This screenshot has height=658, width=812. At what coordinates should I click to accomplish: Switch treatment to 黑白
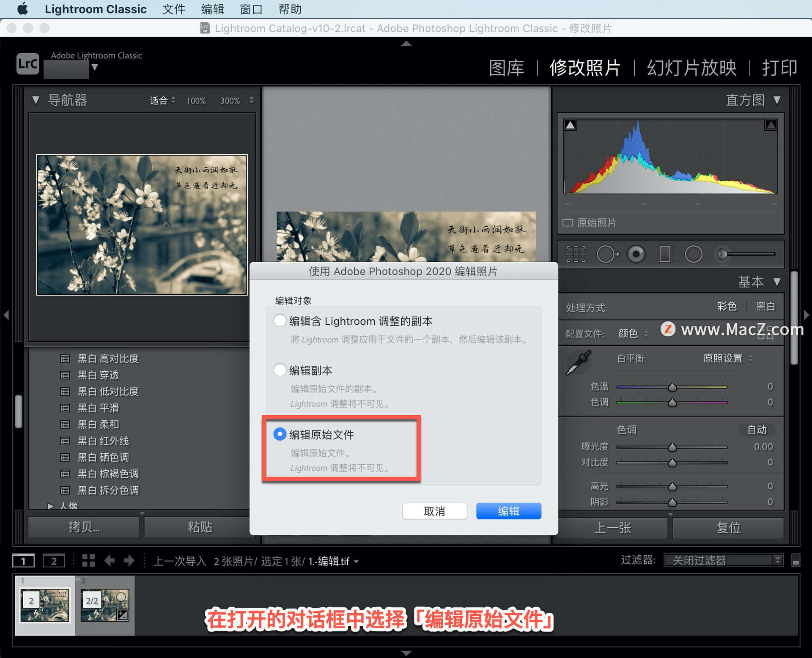[x=765, y=307]
